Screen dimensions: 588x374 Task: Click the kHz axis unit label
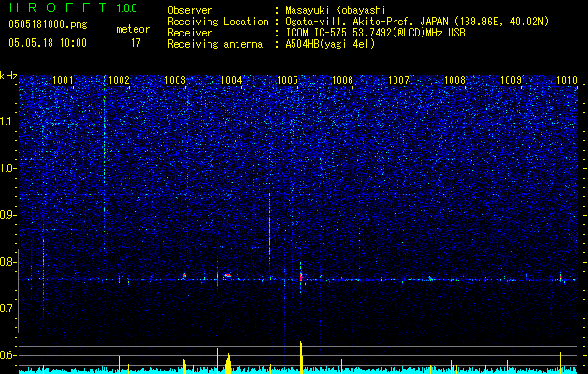point(8,76)
